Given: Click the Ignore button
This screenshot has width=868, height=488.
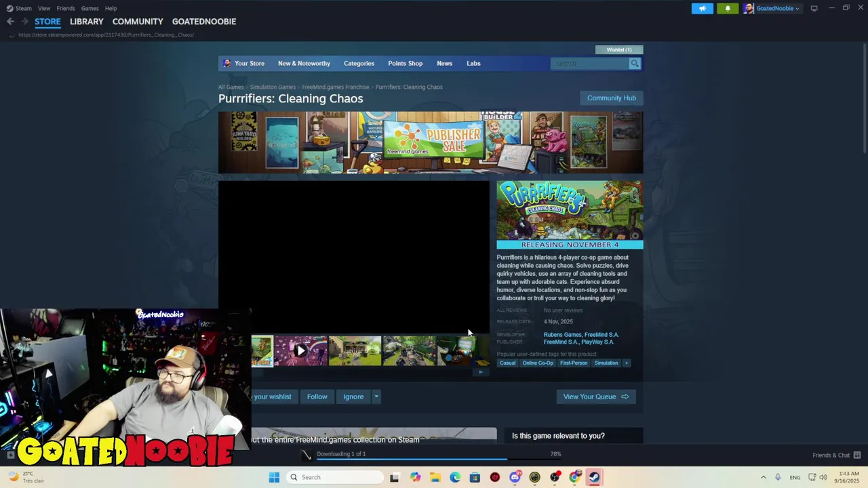Looking at the screenshot, I should (353, 396).
